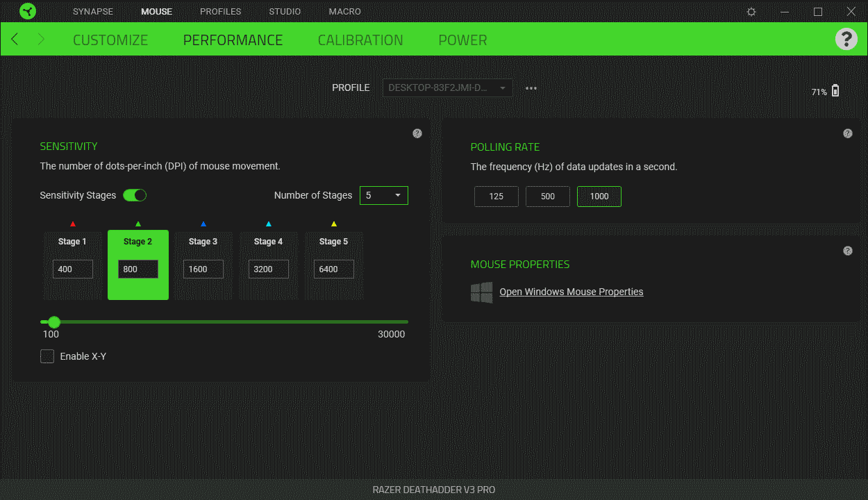Click Stage 2 DPI field 800
Viewport: 868px width, 500px height.
tap(138, 269)
